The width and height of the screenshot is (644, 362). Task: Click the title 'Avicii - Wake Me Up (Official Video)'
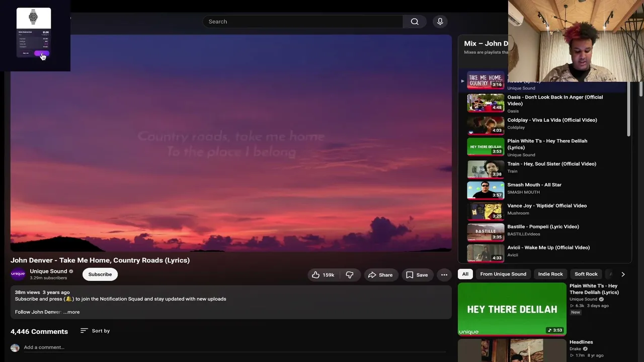548,248
